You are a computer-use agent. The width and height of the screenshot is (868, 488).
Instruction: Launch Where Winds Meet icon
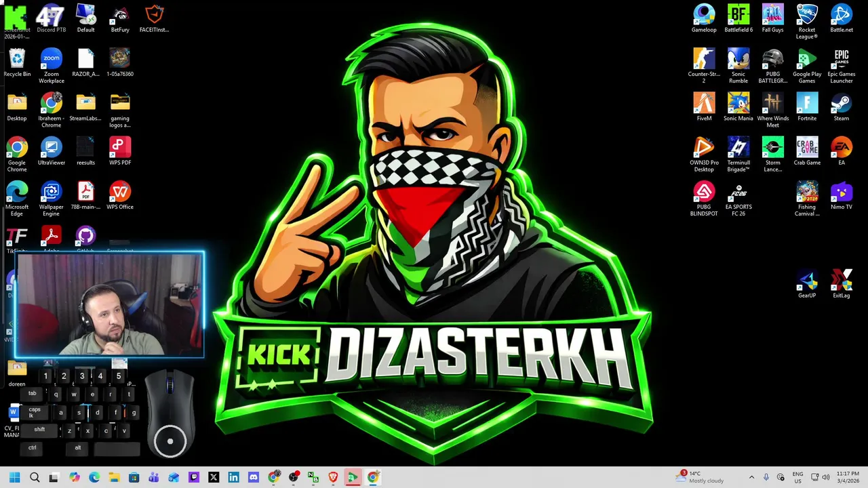point(772,110)
